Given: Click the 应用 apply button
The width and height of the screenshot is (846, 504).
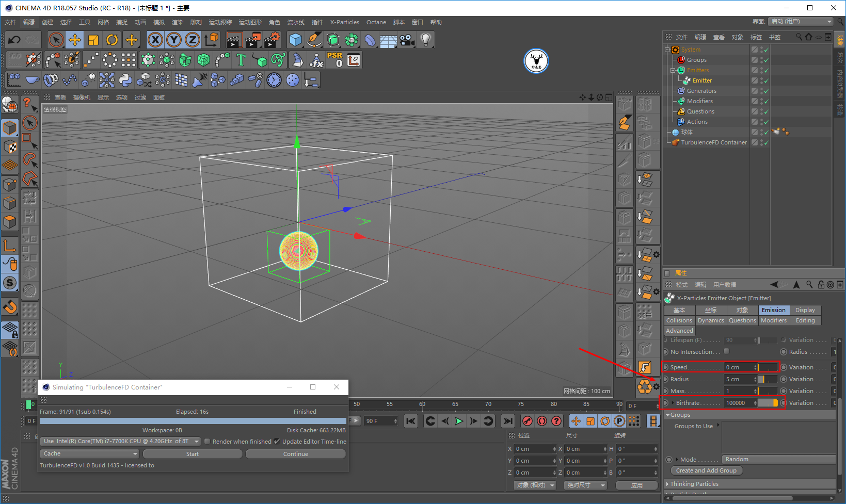Looking at the screenshot, I should click(x=637, y=485).
